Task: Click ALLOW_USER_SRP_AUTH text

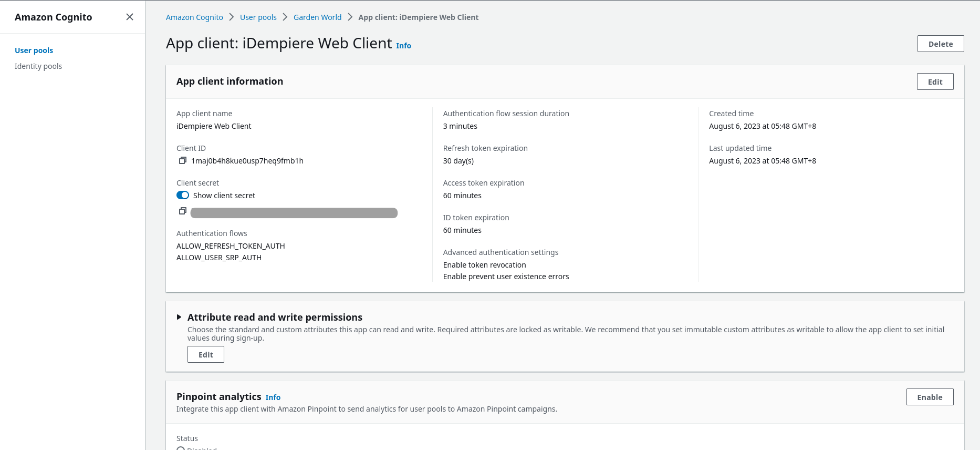Action: click(219, 258)
